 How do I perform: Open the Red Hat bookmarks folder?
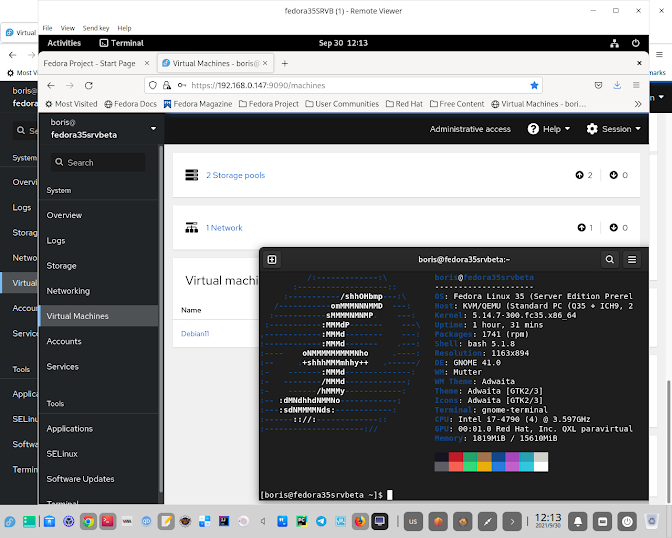click(404, 104)
